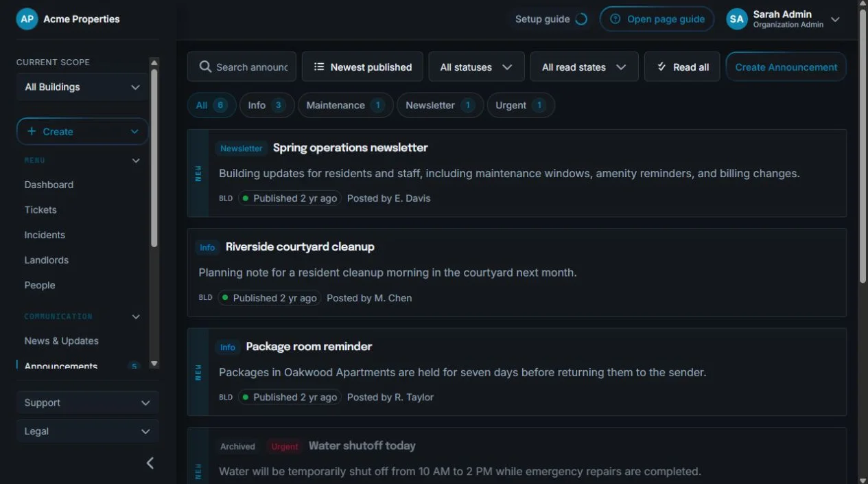The width and height of the screenshot is (868, 484).
Task: Open People in the sidebar
Action: pos(40,286)
